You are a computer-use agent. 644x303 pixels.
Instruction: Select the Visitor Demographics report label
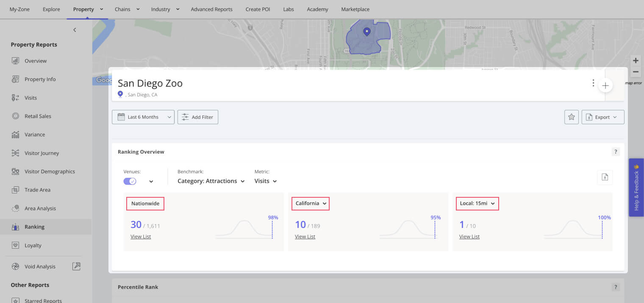(x=50, y=171)
